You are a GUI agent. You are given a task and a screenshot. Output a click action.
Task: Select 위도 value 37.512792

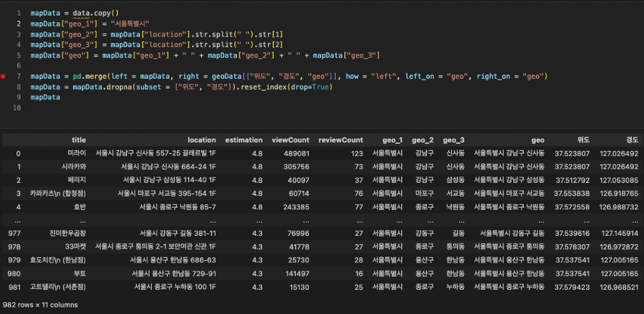573,180
